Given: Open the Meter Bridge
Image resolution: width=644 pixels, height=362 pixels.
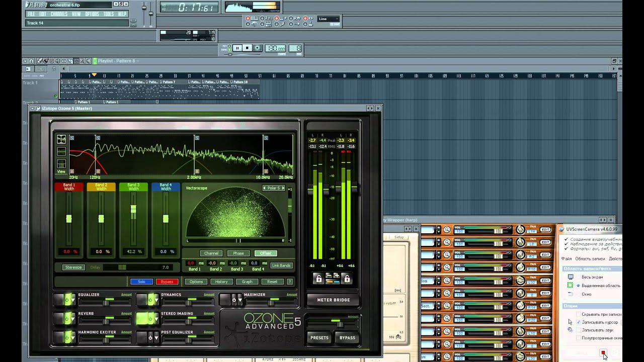Looking at the screenshot, I should tap(333, 300).
